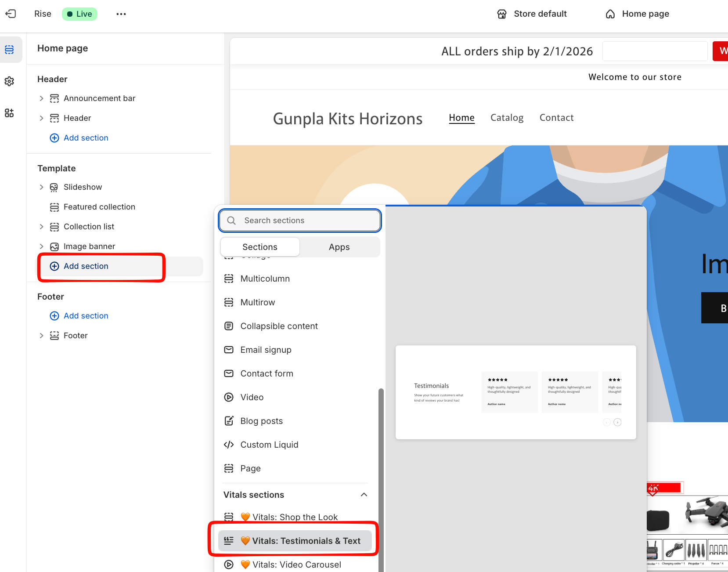Image resolution: width=728 pixels, height=572 pixels.
Task: Click the plus icon in Header Add section
Action: point(54,138)
